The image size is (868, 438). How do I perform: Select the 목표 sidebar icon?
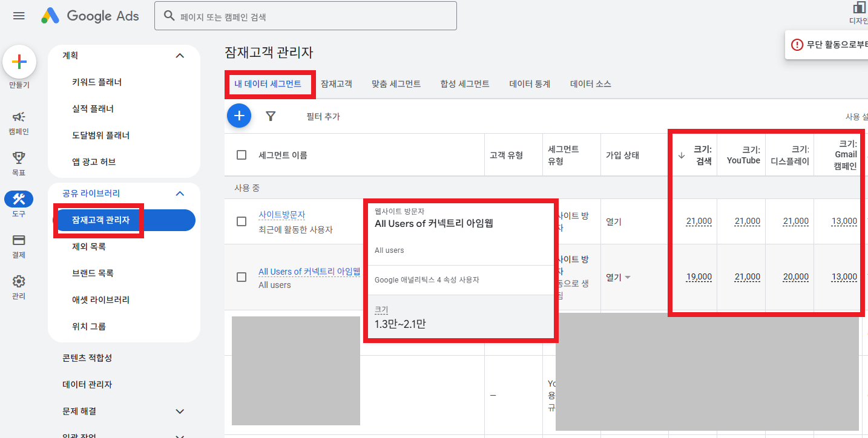point(19,159)
